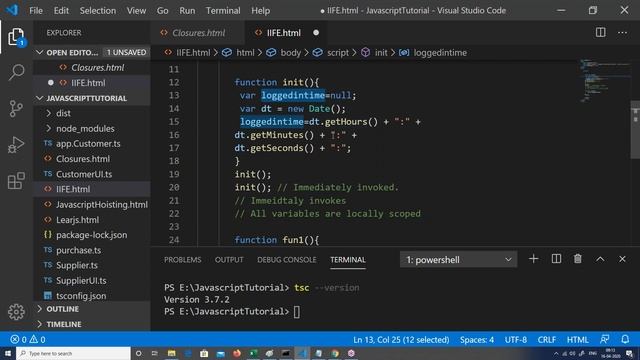Viewport: 640px width, 360px height.
Task: Open the Help menu
Action: (260, 11)
